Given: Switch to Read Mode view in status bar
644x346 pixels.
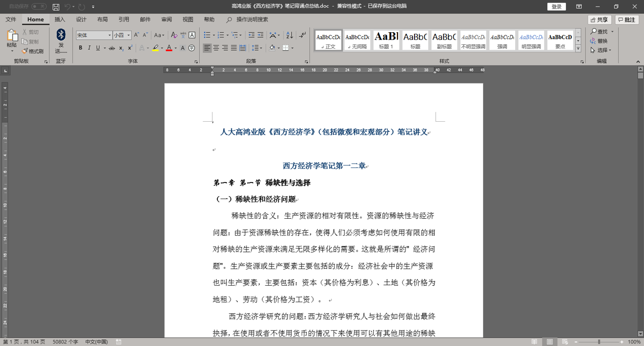Looking at the screenshot, I should pos(534,342).
